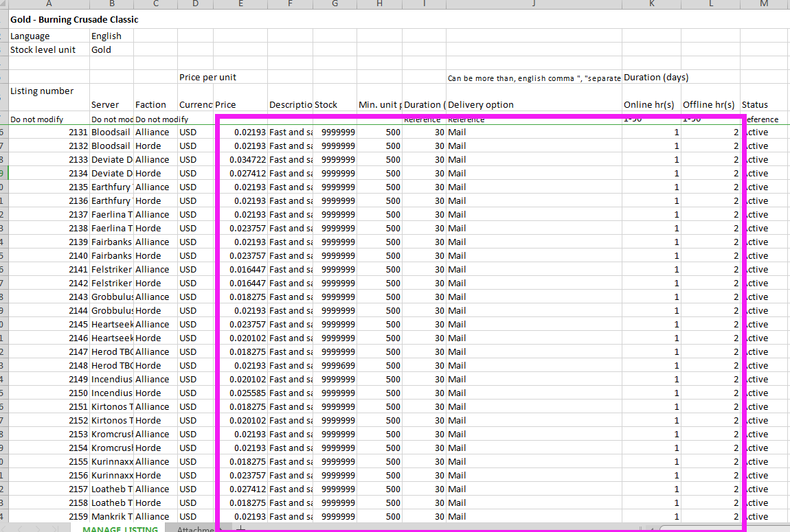Screen dimensions: 790x532
Task: Click the 'Language' label cell
Action: point(49,36)
